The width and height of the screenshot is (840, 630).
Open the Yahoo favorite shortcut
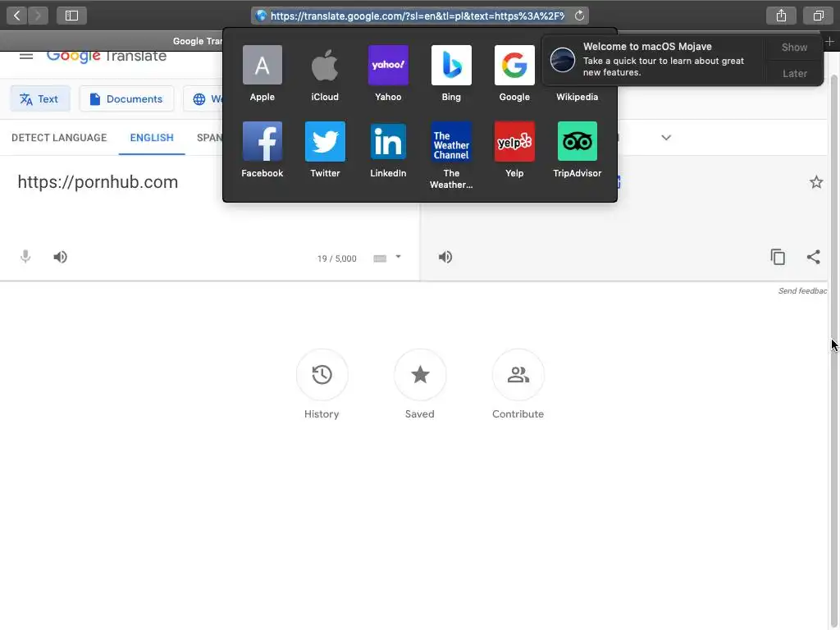click(388, 65)
